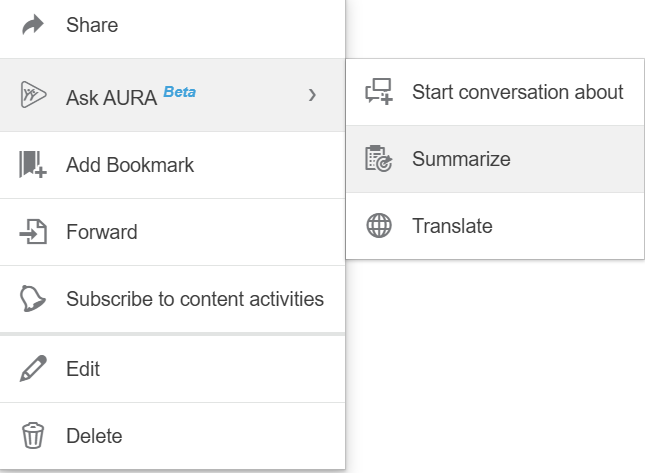Choose Forward from the context menu
The height and width of the screenshot is (473, 645).
[x=101, y=232]
